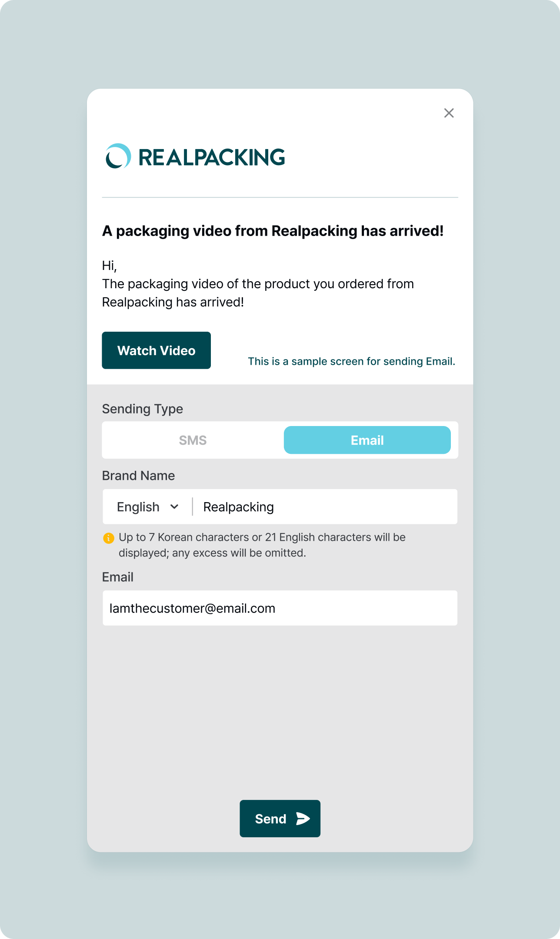Close the Realpacking dialog with the X

pyautogui.click(x=449, y=113)
